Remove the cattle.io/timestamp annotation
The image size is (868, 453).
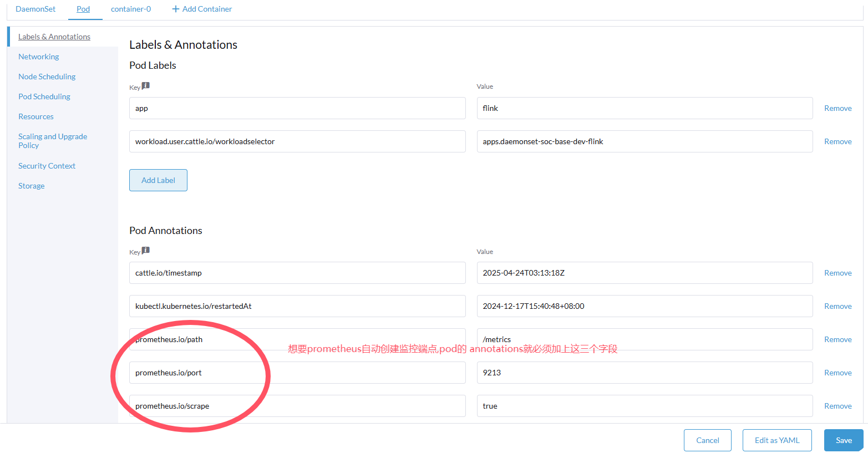pyautogui.click(x=838, y=273)
